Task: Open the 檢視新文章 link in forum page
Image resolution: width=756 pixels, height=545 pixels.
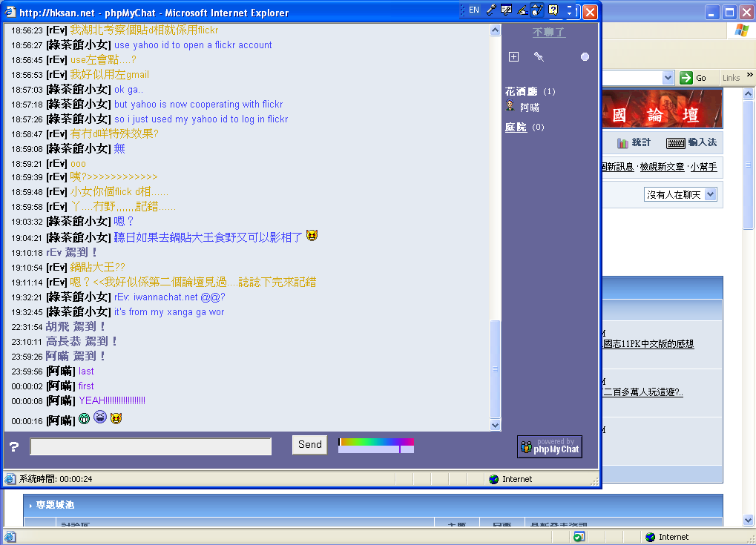Action: 662,167
